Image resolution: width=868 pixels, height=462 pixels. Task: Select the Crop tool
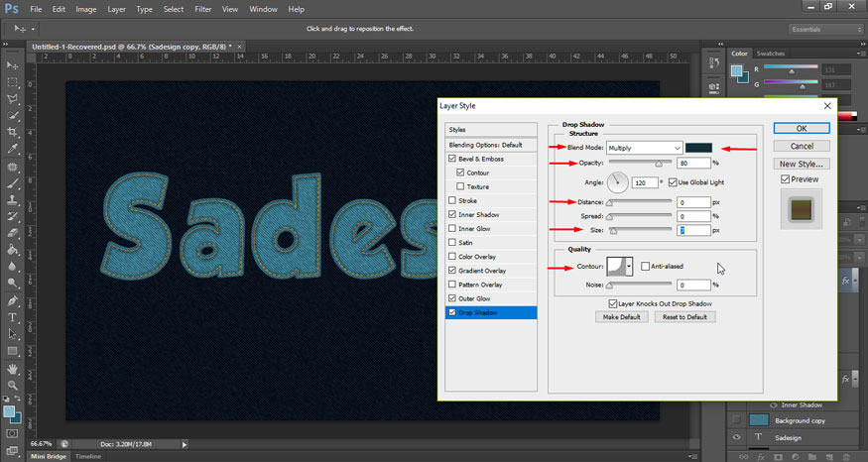12,132
